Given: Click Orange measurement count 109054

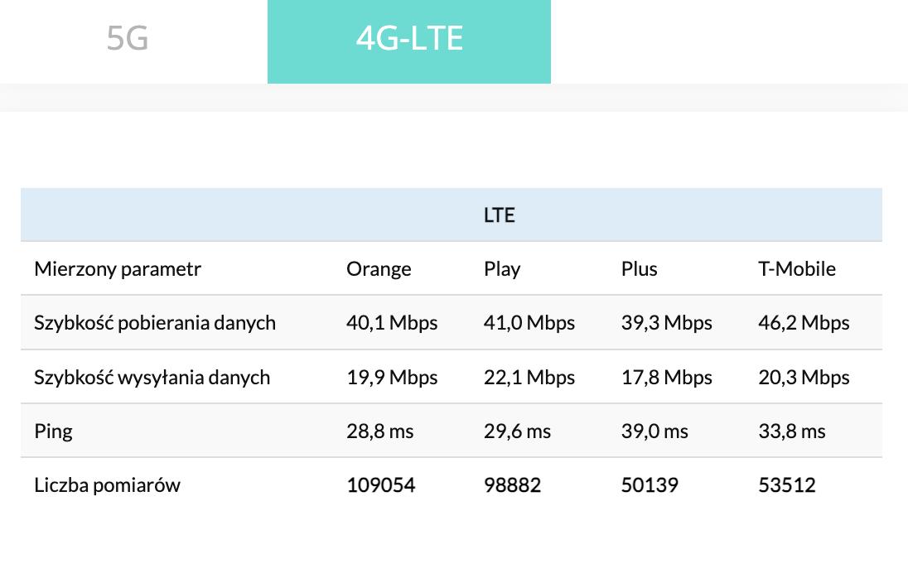Looking at the screenshot, I should [381, 485].
